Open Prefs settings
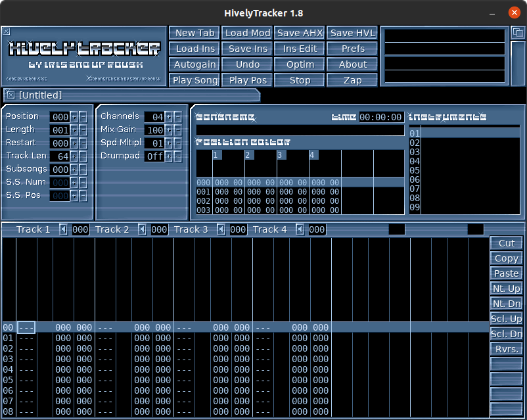 pos(352,49)
